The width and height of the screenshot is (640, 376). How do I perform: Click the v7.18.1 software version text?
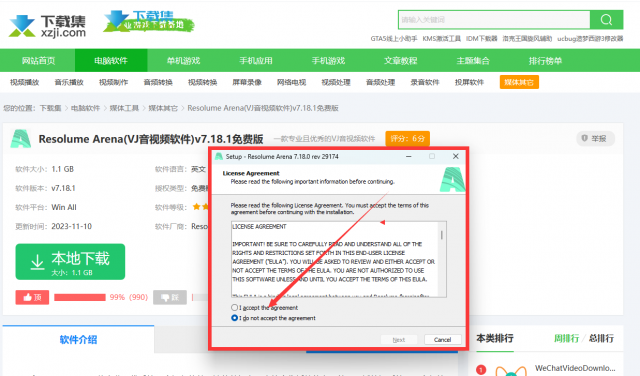tap(63, 188)
